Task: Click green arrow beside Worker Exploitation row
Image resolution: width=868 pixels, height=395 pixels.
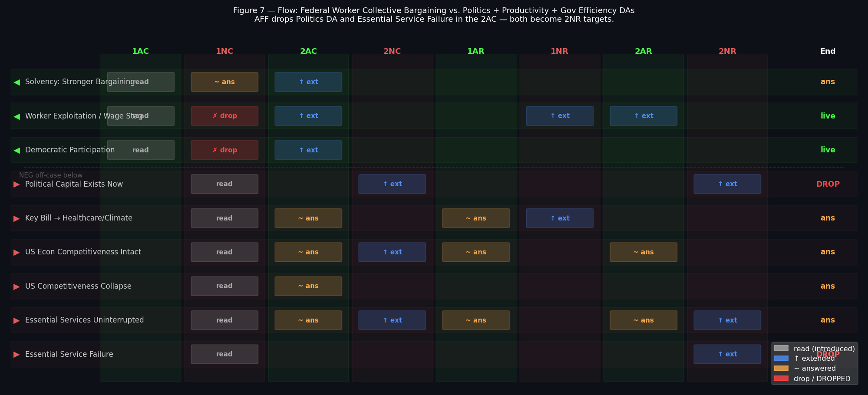Action: [17, 116]
